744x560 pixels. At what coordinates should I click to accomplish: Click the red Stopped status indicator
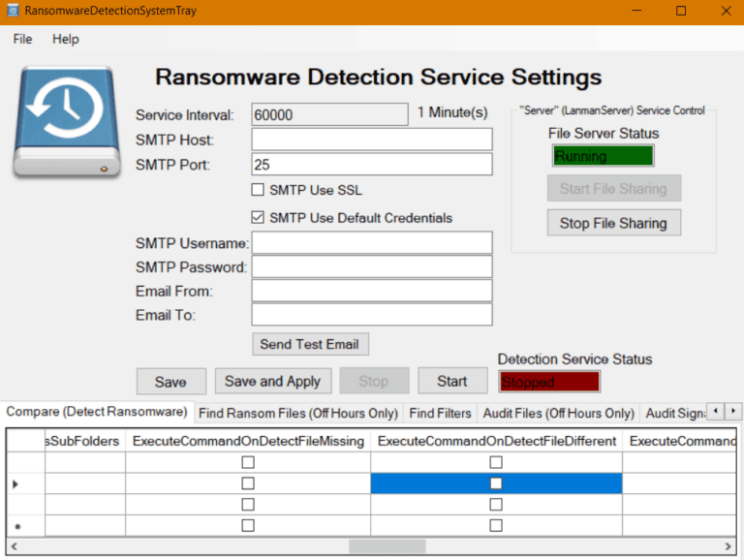tap(549, 382)
